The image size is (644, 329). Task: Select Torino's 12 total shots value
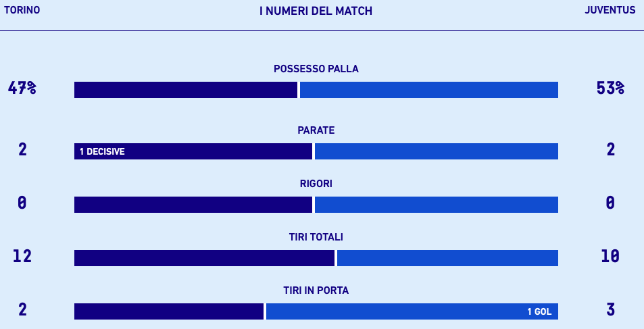[x=22, y=256]
